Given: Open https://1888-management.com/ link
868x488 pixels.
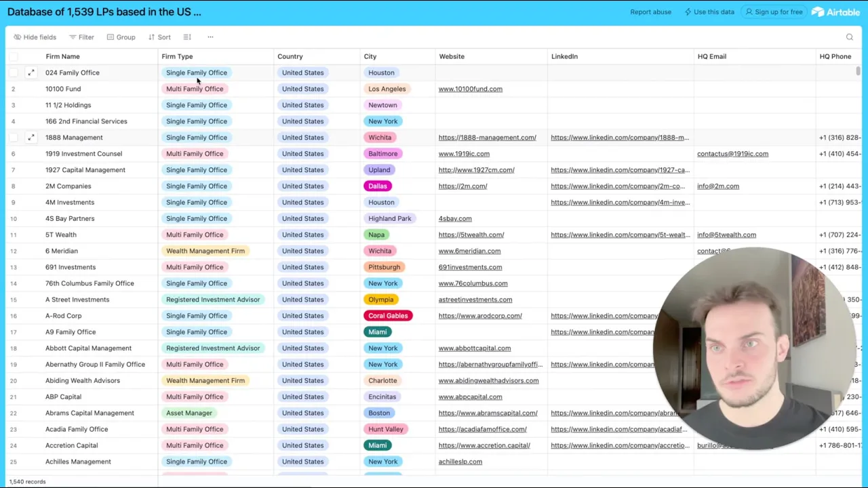Looking at the screenshot, I should pos(487,138).
